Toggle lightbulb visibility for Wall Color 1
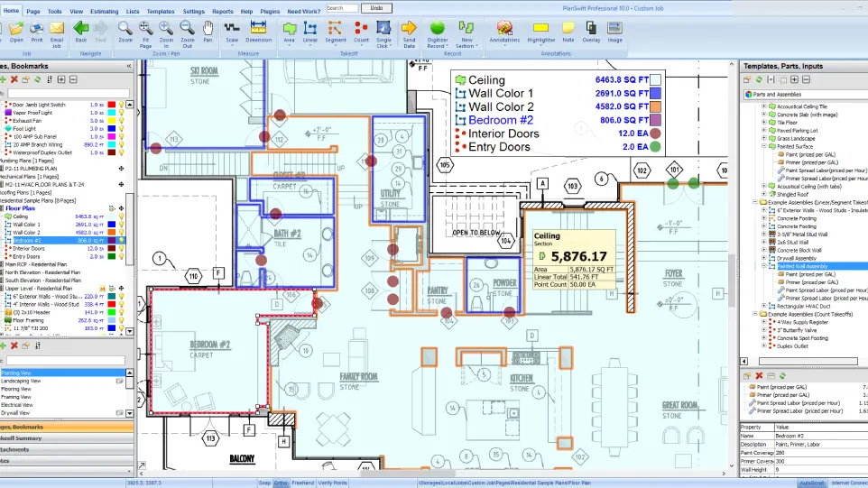Viewport: 868px width, 488px height. point(121,225)
